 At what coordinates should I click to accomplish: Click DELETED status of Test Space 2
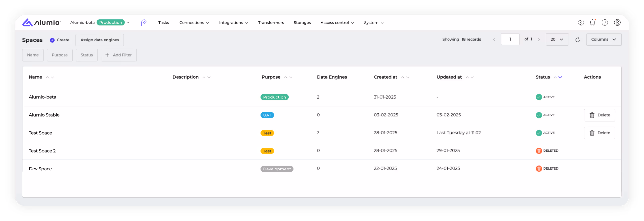click(x=547, y=151)
